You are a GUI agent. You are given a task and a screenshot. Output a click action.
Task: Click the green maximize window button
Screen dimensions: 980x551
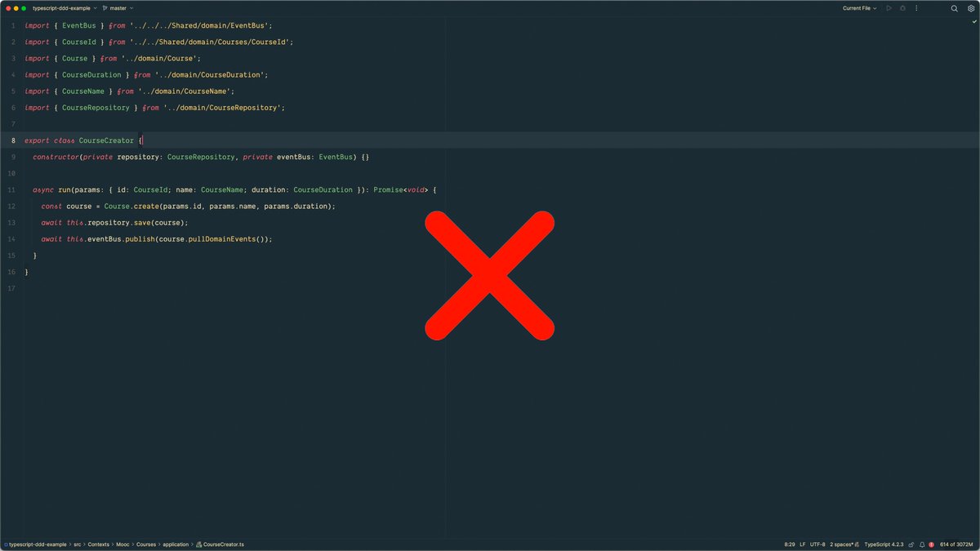(x=24, y=8)
